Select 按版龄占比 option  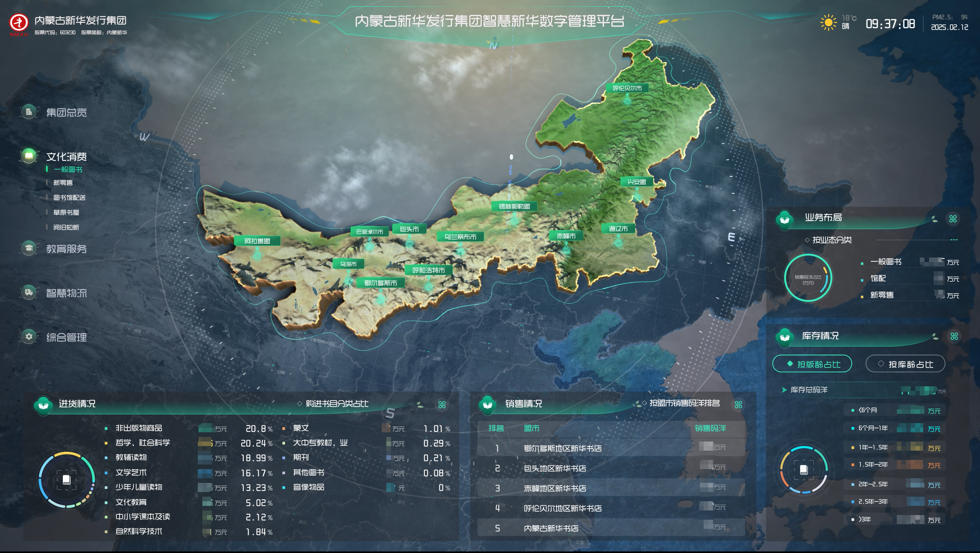(812, 364)
